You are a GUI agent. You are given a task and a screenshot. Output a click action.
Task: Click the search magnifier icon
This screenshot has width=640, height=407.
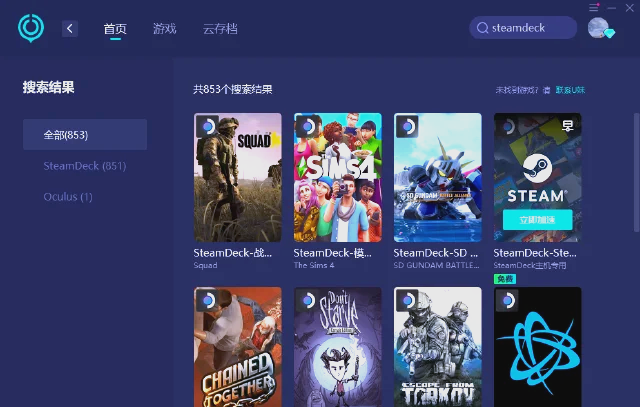[482, 28]
